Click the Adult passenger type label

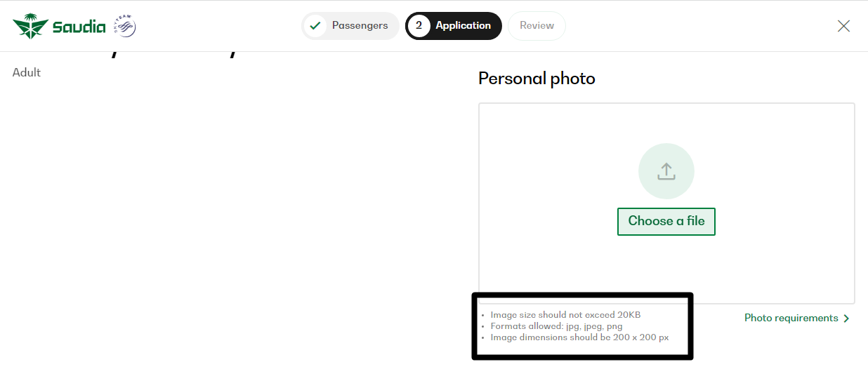(27, 73)
